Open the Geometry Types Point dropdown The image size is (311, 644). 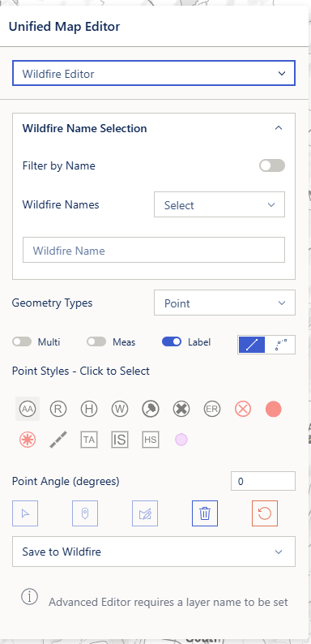[224, 303]
